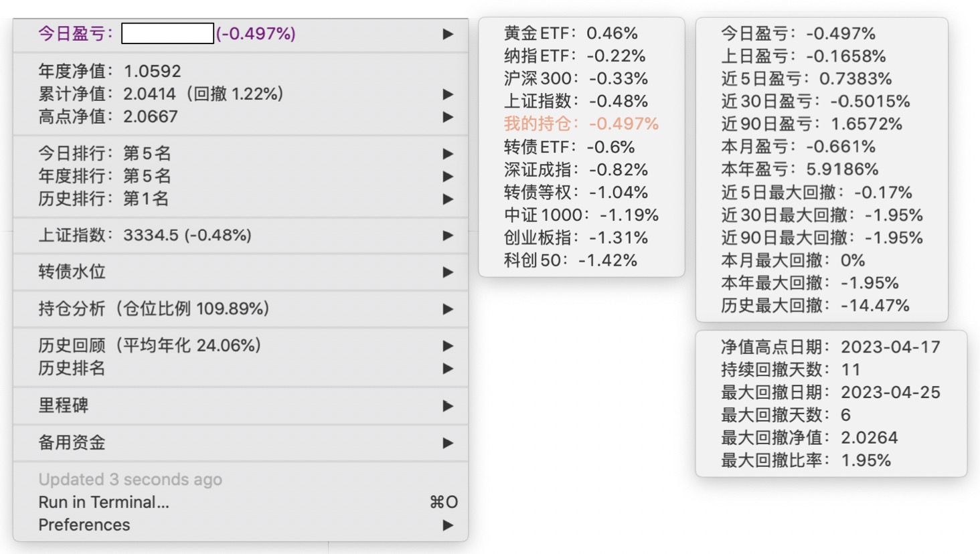Choose the 备用资金 menu item
Viewport: 980px width, 554px height.
pyautogui.click(x=72, y=443)
